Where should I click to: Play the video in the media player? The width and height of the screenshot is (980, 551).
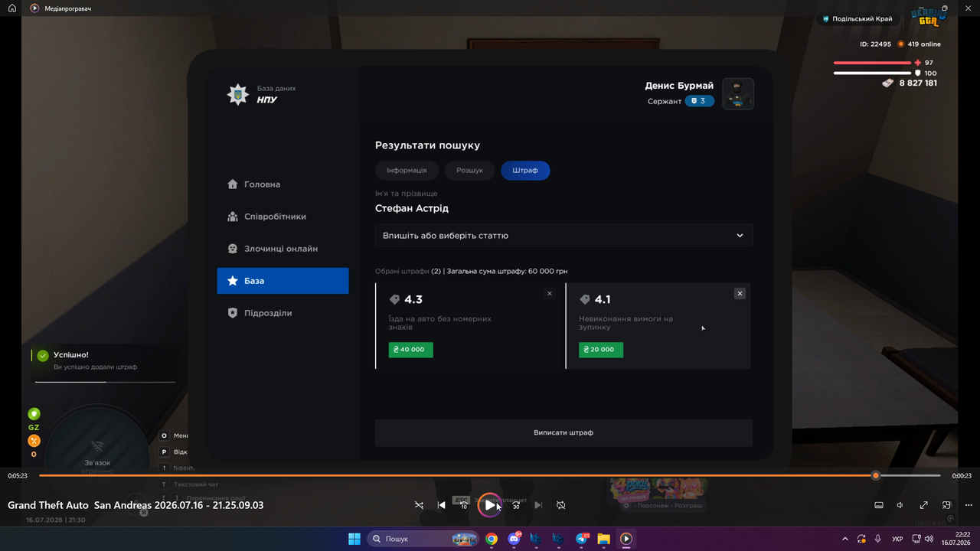[490, 505]
